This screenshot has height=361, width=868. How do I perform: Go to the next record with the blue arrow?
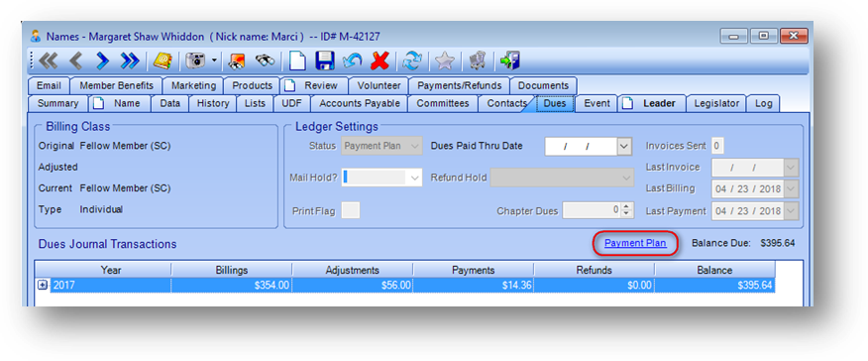(102, 60)
